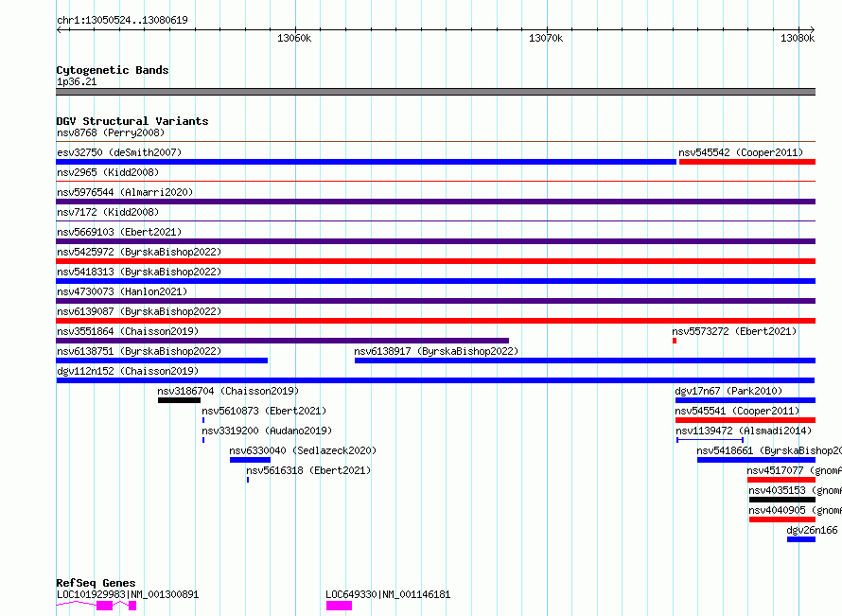Select the red nsv5425972 bar
Viewport: 842px width, 616px height.
(436, 261)
